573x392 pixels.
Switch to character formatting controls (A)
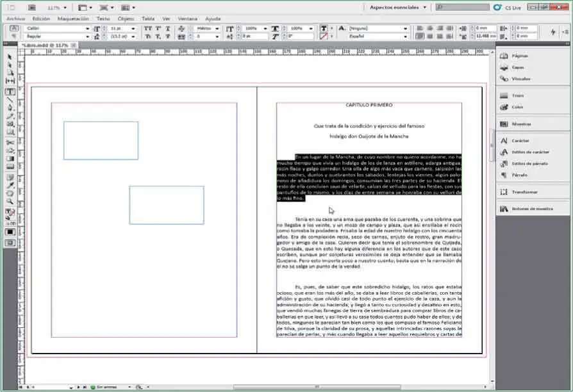click(x=14, y=28)
